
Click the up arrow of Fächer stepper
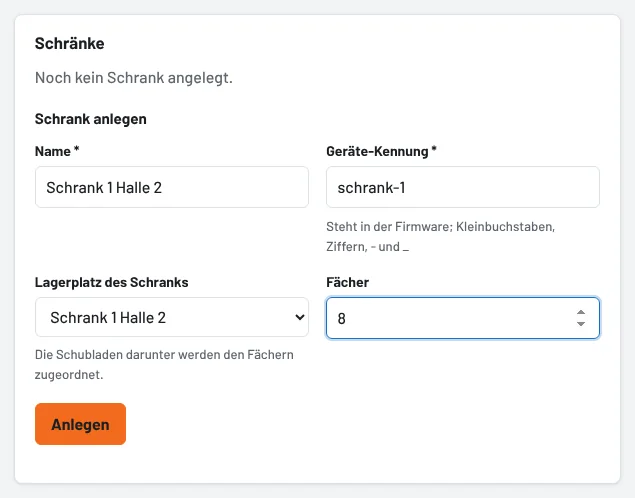pos(581,313)
